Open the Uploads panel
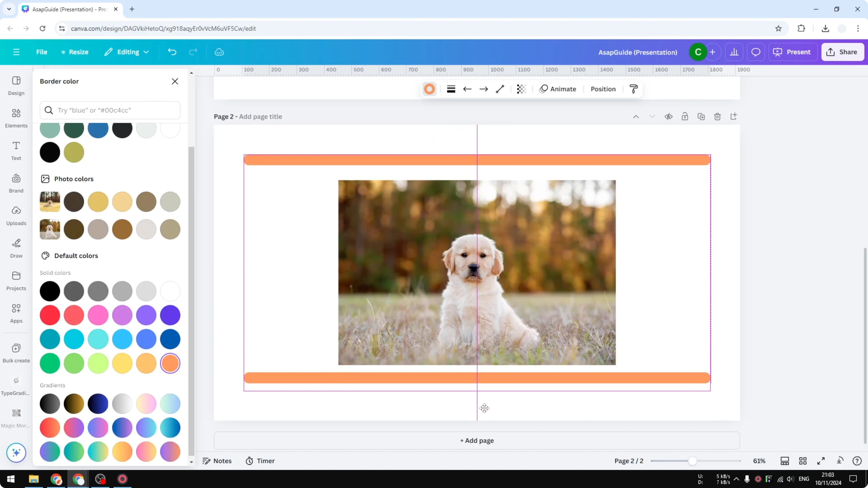The height and width of the screenshot is (488, 868). (16, 215)
